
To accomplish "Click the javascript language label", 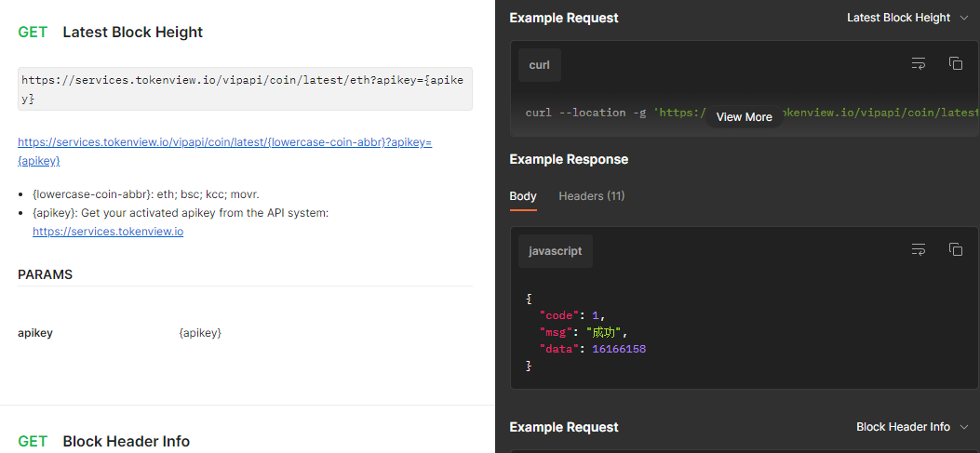I will [x=556, y=251].
